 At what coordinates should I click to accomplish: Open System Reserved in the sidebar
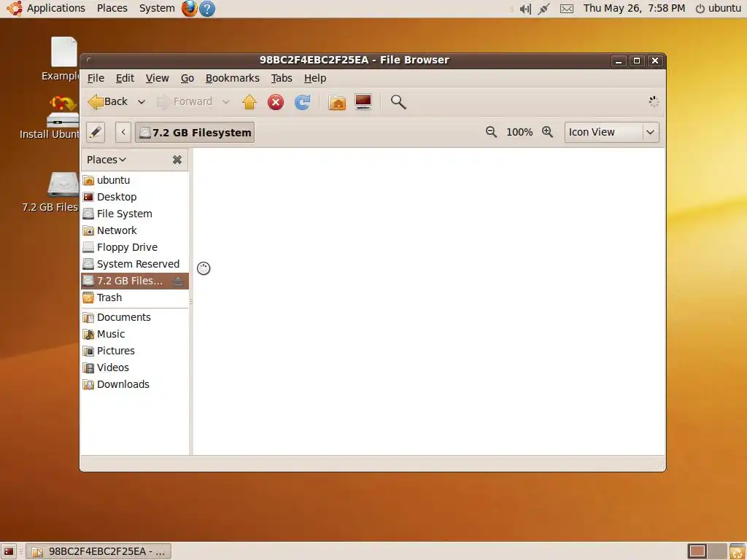click(135, 264)
